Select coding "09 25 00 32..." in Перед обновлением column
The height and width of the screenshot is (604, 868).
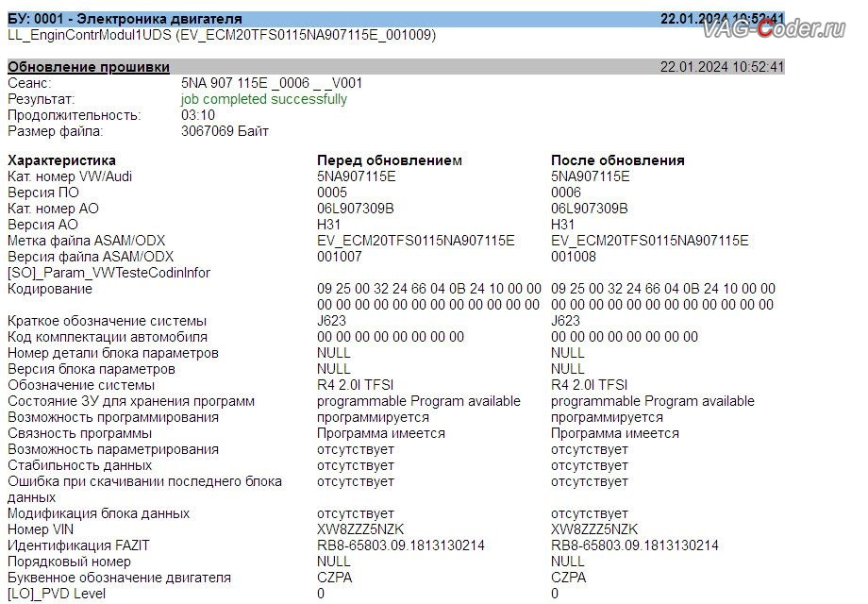(429, 296)
